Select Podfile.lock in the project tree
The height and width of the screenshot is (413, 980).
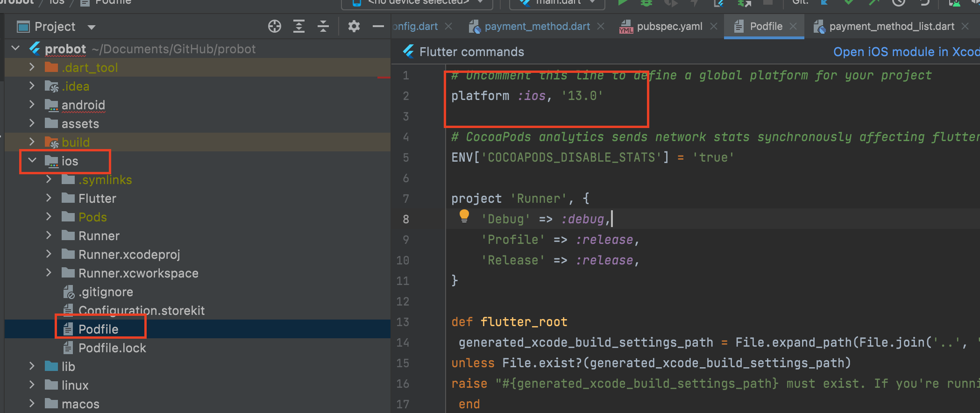(x=112, y=348)
